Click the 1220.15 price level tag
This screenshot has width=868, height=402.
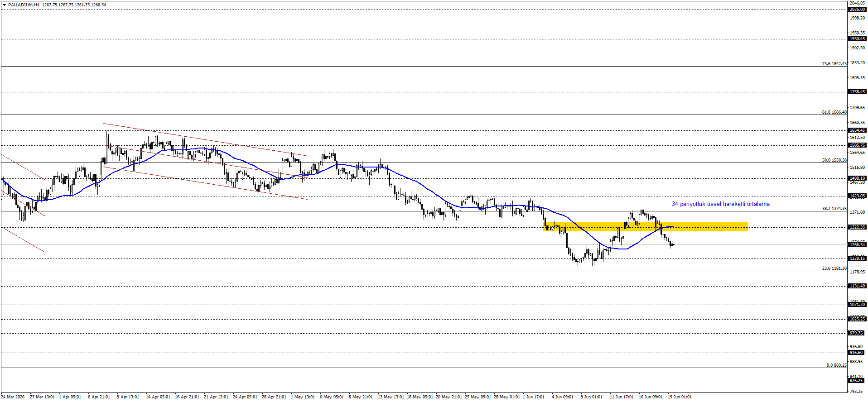pyautogui.click(x=857, y=258)
